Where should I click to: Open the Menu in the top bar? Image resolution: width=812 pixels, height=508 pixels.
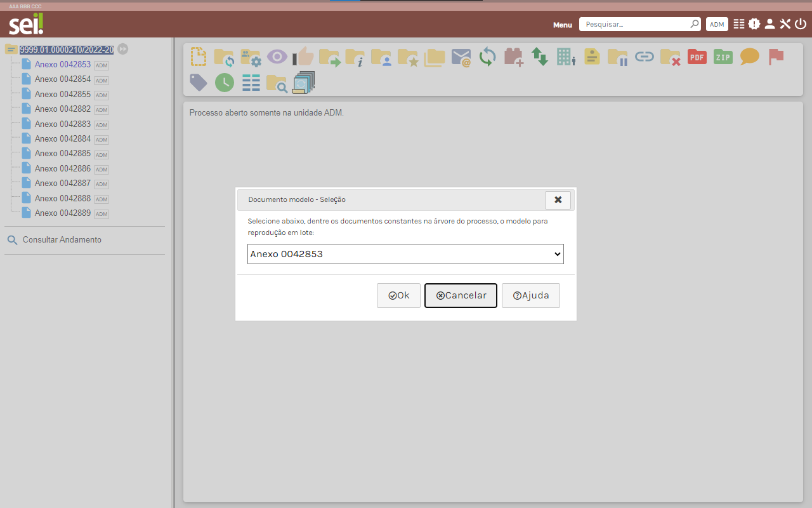(562, 25)
